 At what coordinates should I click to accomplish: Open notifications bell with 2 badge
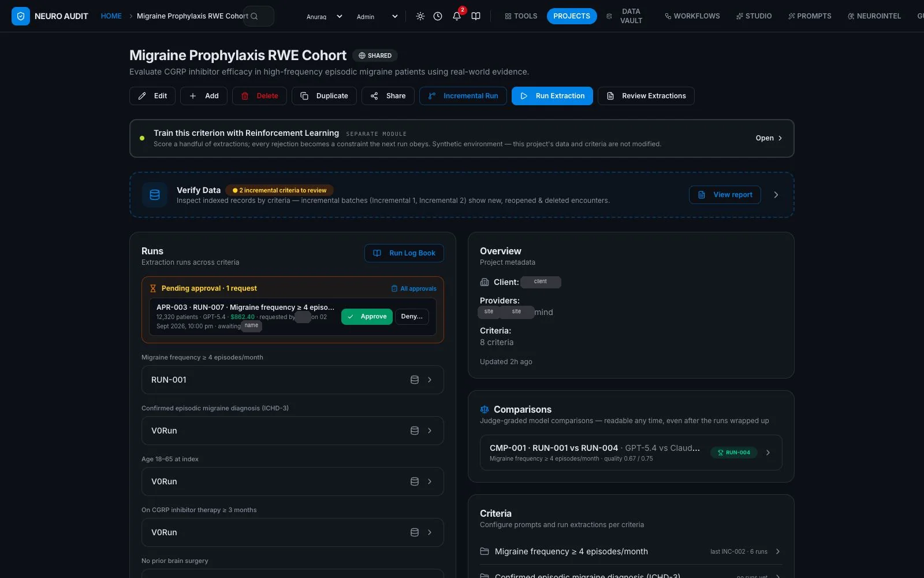point(457,16)
